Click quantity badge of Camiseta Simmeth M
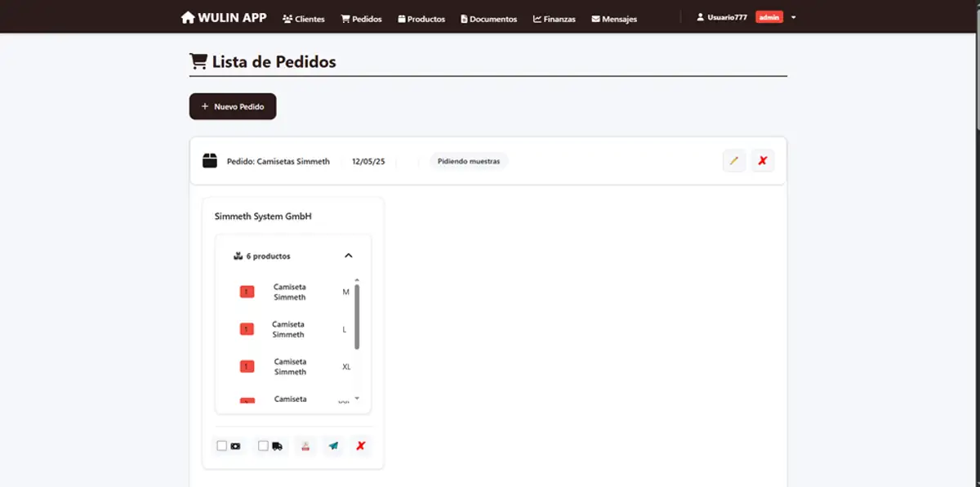Image resolution: width=980 pixels, height=487 pixels. coord(247,292)
